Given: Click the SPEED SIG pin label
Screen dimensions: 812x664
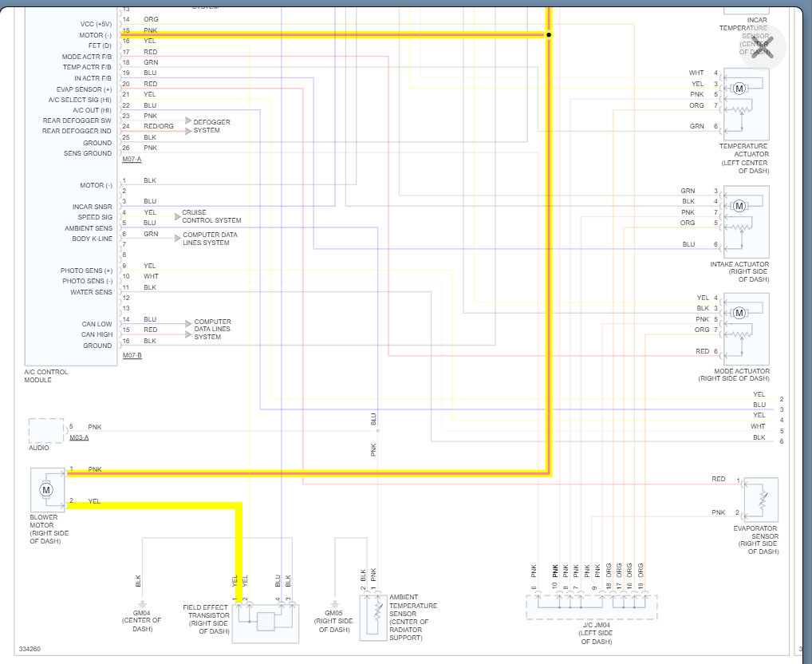Looking at the screenshot, I should (95, 217).
